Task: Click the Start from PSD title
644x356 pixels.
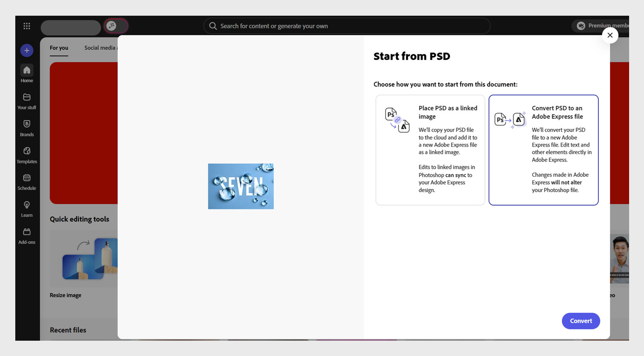Action: coord(412,56)
